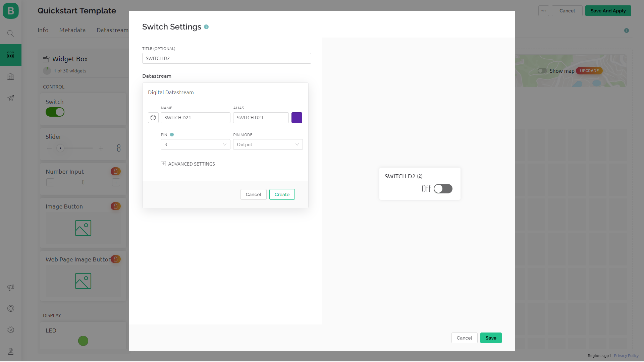Click the paper plane icon in the sidebar
Screen dimensions: 644x362
[11, 98]
